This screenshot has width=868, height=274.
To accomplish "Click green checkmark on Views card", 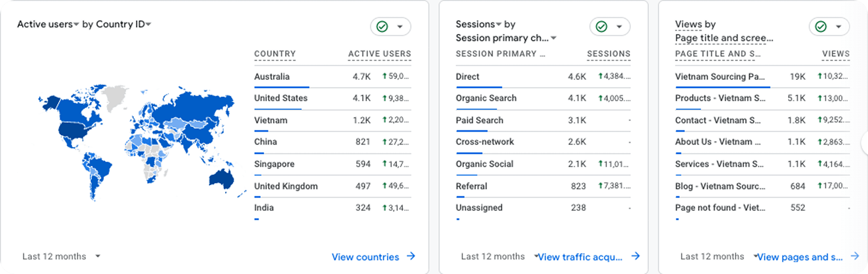I will [821, 27].
